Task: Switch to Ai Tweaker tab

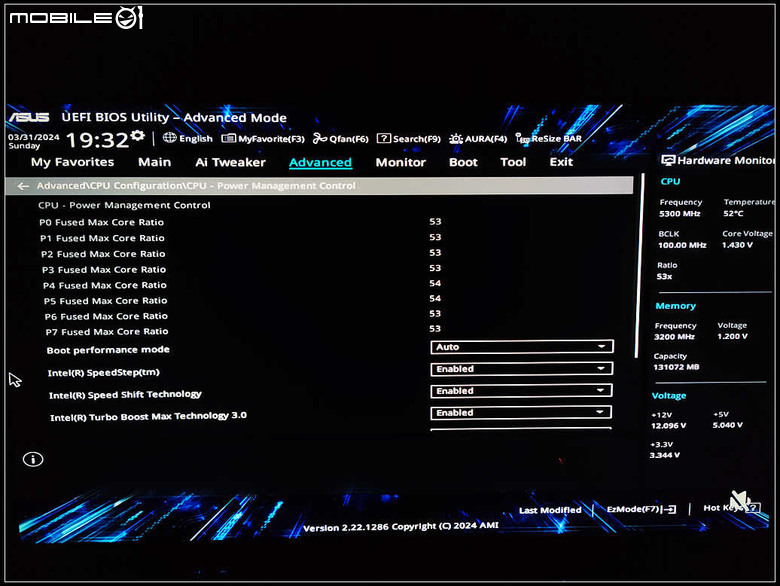Action: (230, 162)
